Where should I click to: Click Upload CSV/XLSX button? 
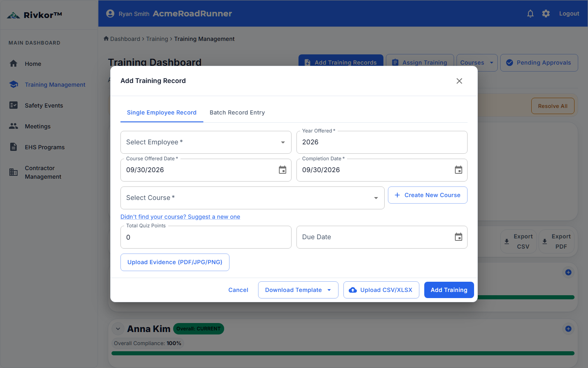(x=381, y=290)
